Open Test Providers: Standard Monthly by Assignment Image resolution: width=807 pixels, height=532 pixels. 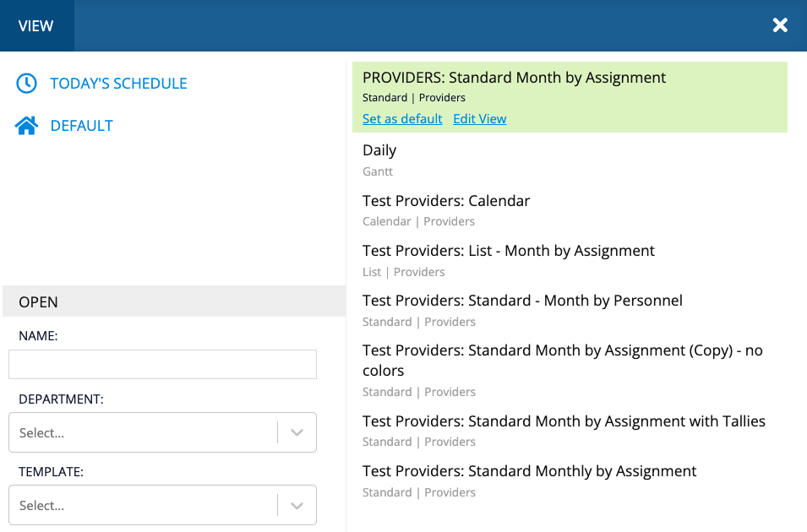click(529, 471)
